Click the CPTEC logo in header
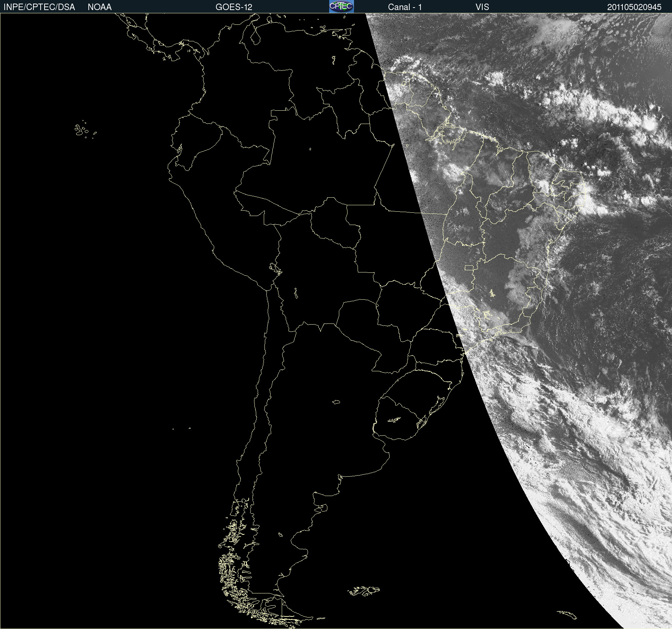Screen dimensions: 672x629 coord(341,6)
